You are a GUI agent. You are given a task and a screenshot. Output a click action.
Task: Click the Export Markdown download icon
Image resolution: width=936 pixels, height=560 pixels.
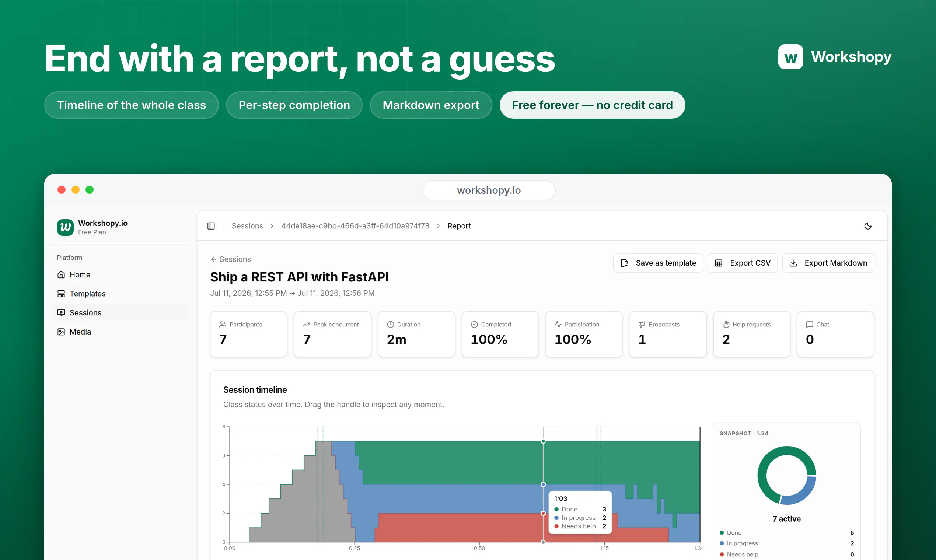tap(793, 263)
